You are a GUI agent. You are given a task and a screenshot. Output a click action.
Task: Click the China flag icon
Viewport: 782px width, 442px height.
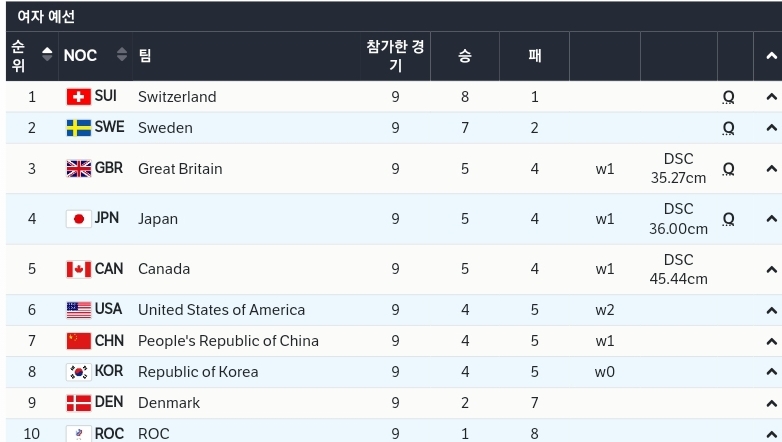point(79,341)
